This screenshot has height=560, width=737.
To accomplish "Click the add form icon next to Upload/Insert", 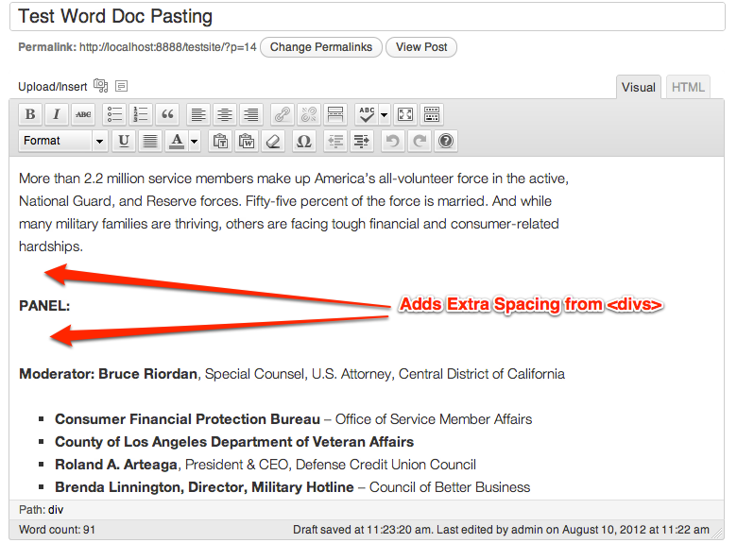I will point(121,86).
